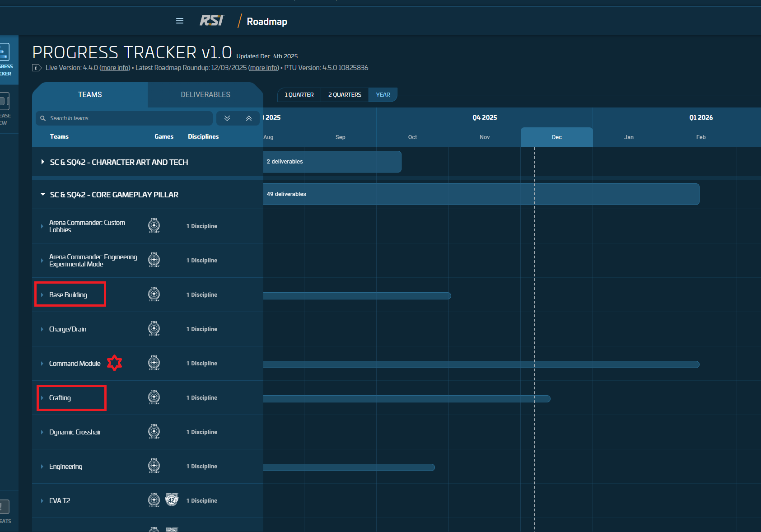Collapse all teams with double-up chevron
761x532 pixels.
(249, 118)
